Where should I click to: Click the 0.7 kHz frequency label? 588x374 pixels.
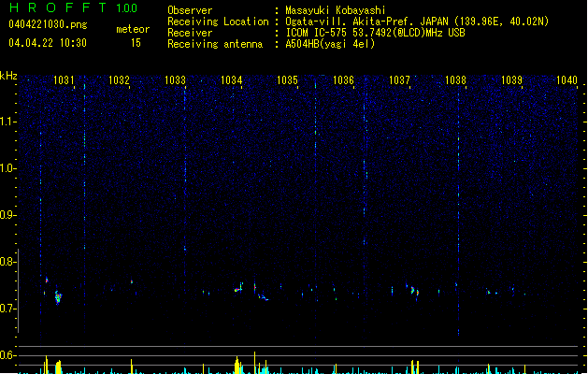click(x=8, y=309)
